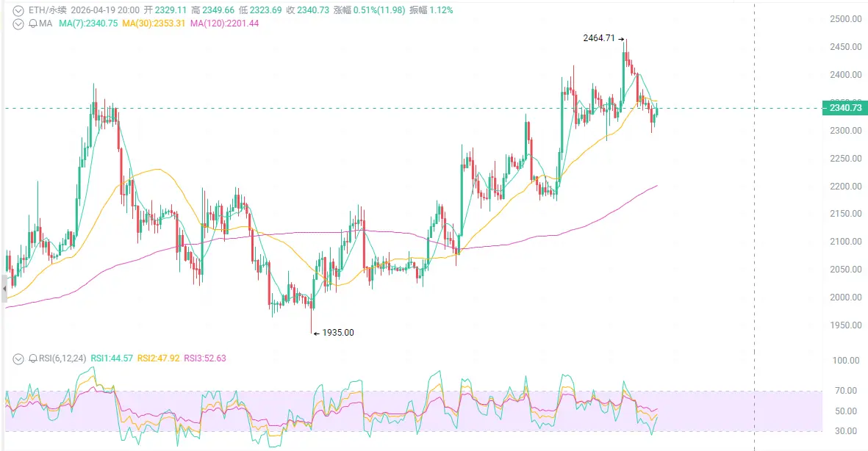
Task: Click the bell alert icon beside RSI(6,12,24)
Action: (32, 358)
